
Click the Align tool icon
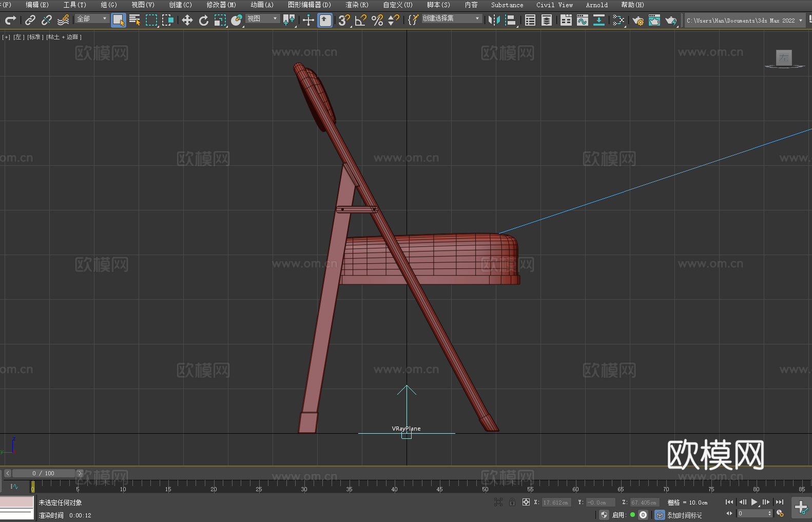coord(511,20)
